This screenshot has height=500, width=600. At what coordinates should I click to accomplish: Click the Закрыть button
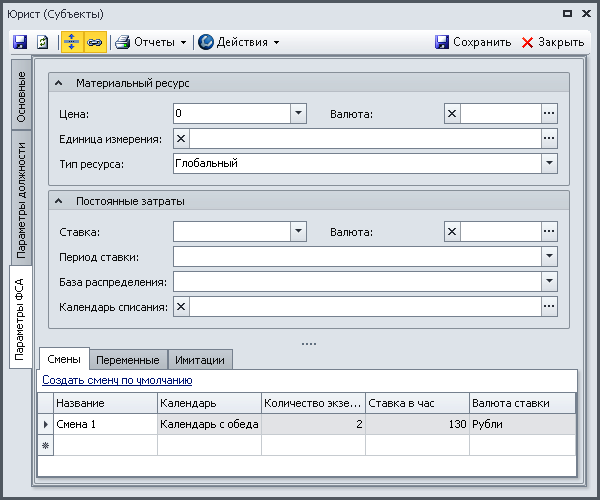point(553,42)
